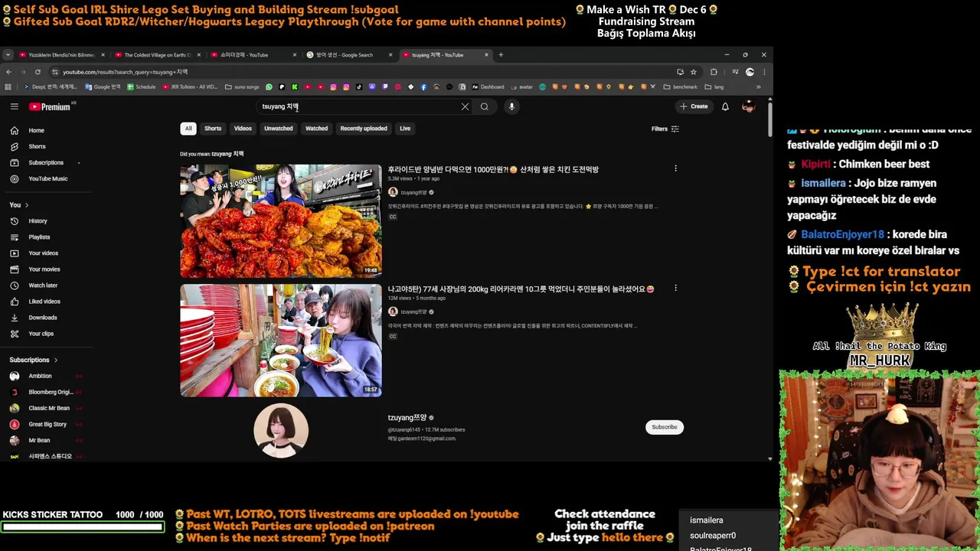Play the ramen bowls thumbnail video
The image size is (980, 551).
click(x=281, y=341)
